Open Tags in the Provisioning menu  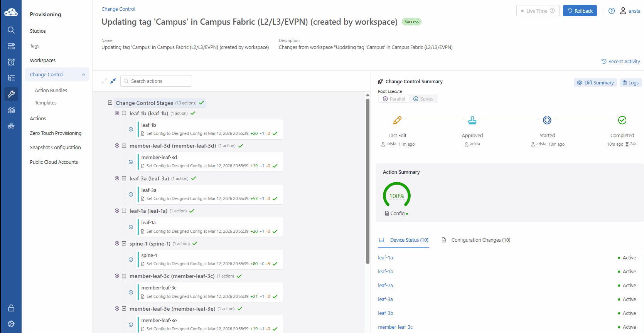[35, 45]
